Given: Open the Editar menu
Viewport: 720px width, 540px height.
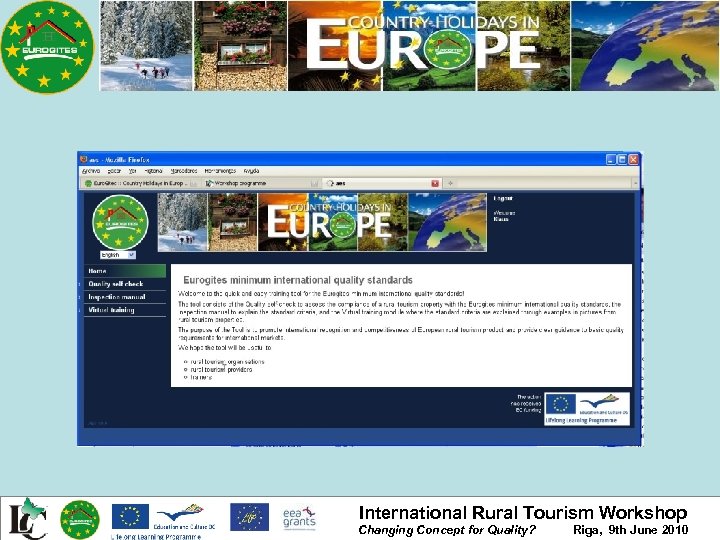Looking at the screenshot, I should point(114,171).
